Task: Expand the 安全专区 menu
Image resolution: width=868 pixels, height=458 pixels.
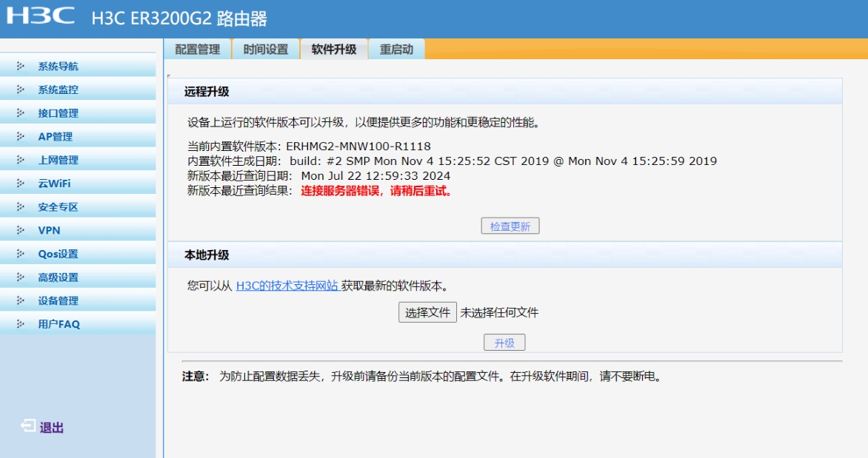Action: (78, 207)
